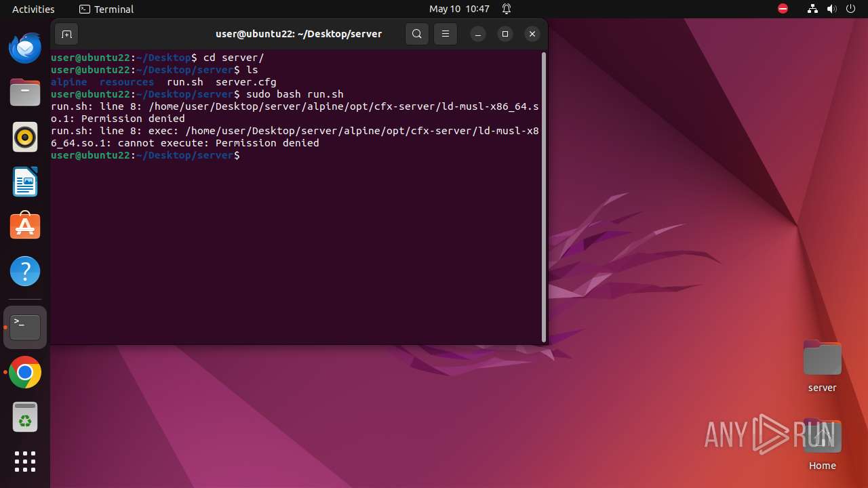
Task: Open the Help icon in the dock
Action: tap(25, 272)
